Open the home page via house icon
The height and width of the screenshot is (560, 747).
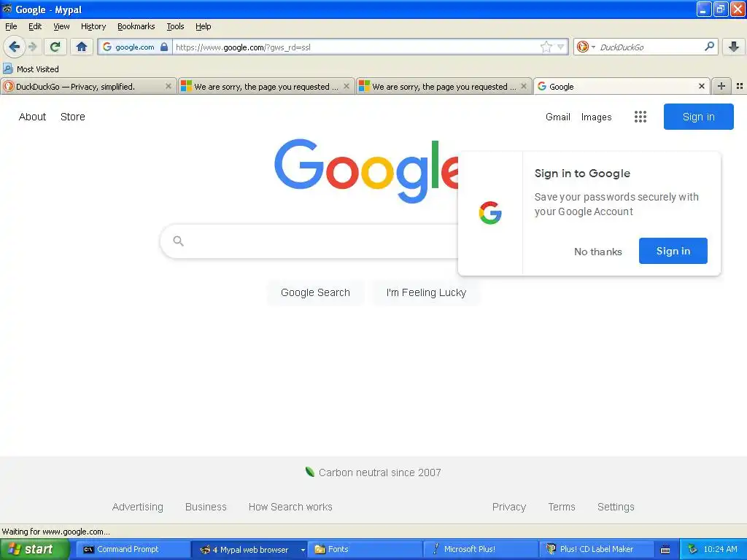(x=82, y=47)
